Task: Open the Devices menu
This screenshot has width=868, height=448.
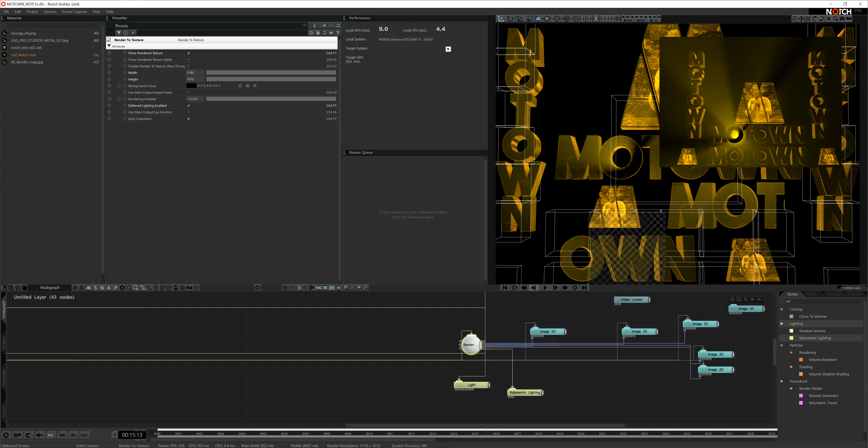Action: tap(50, 11)
